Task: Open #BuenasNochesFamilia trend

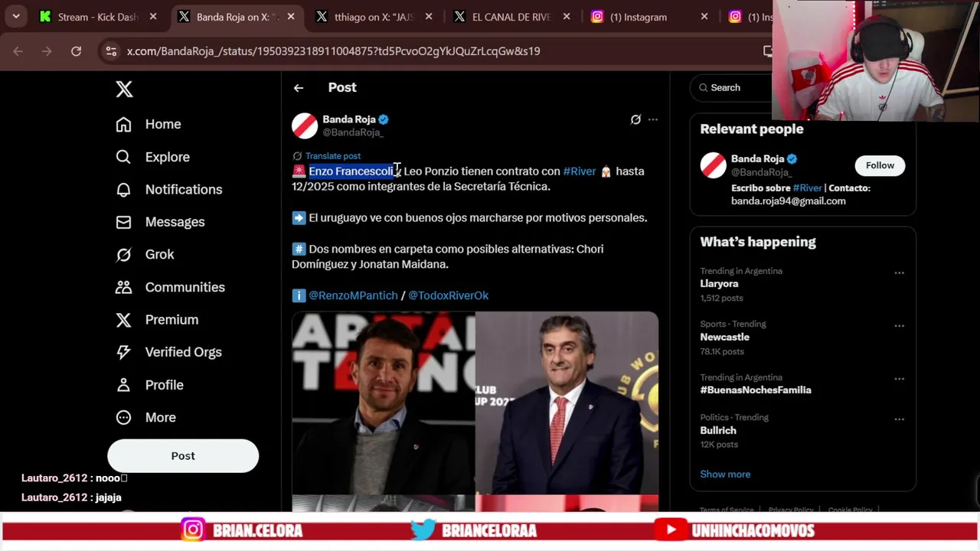Action: pos(755,390)
